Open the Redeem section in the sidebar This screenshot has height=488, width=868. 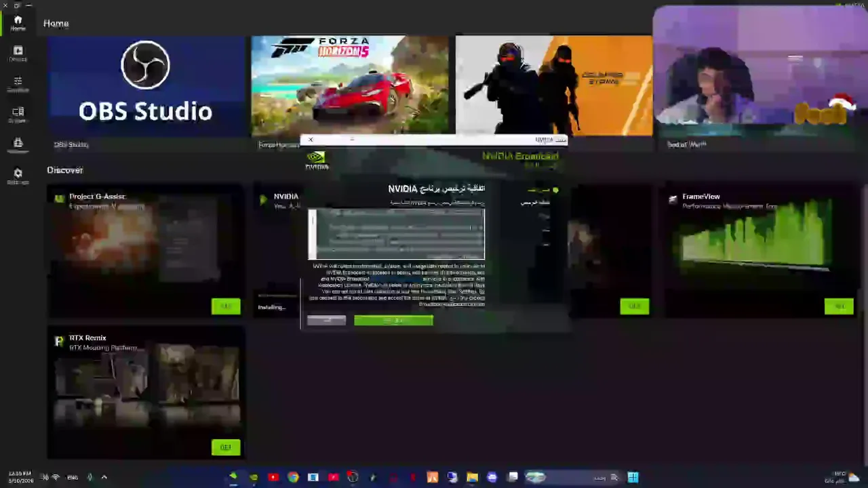coord(18,146)
